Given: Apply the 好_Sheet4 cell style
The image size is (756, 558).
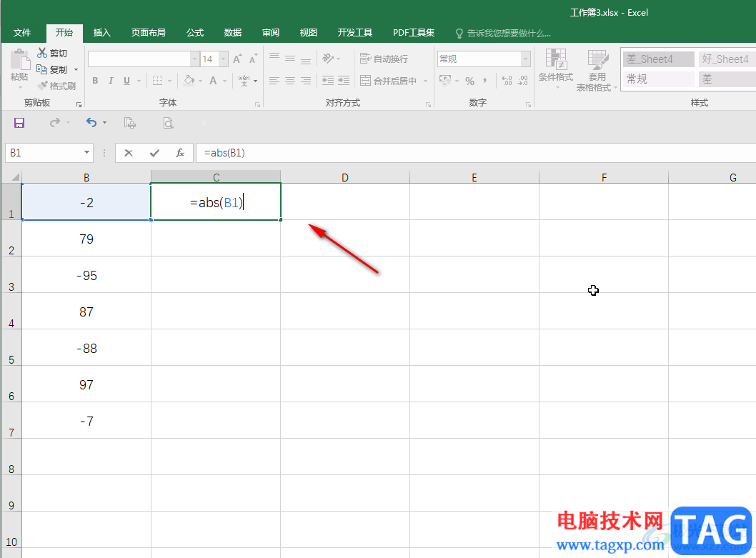Looking at the screenshot, I should tap(727, 59).
